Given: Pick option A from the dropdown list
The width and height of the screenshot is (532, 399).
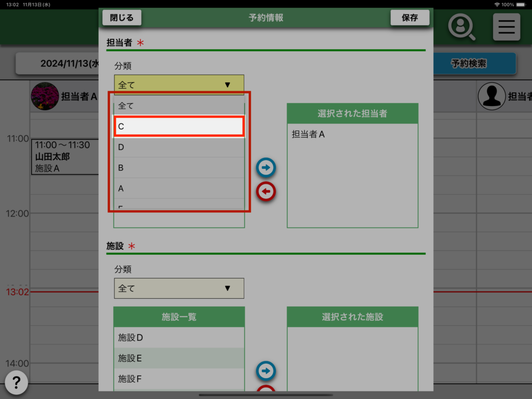Looking at the screenshot, I should [179, 189].
